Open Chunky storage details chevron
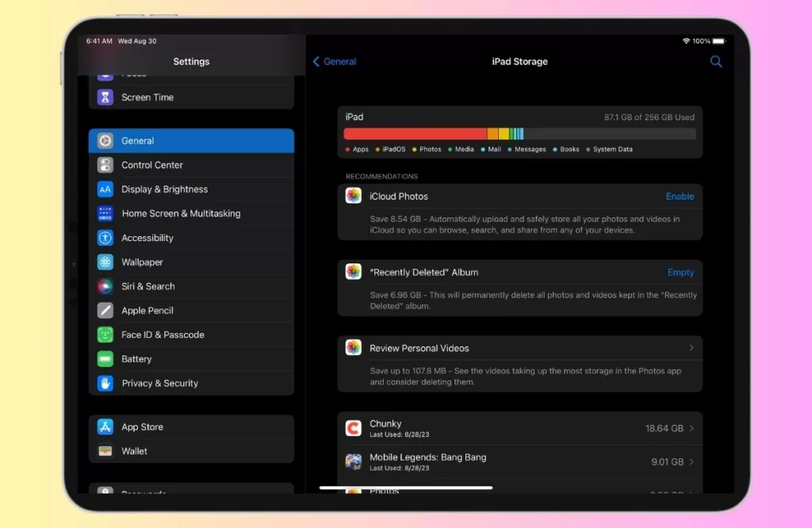The image size is (812, 528). tap(691, 428)
